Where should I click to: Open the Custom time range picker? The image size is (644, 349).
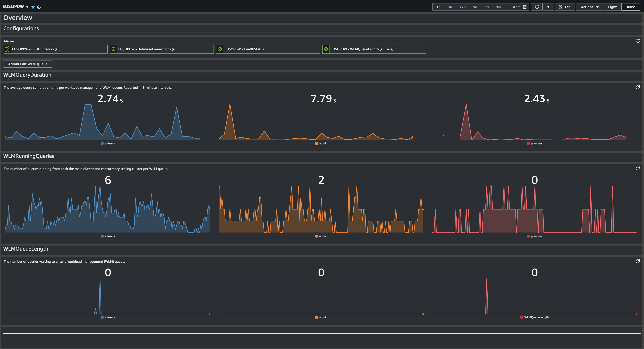coord(517,7)
